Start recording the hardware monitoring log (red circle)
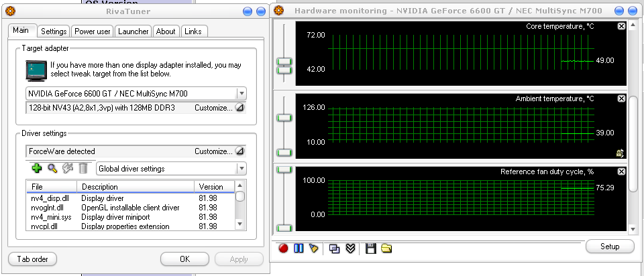The image size is (644, 276). (x=283, y=248)
